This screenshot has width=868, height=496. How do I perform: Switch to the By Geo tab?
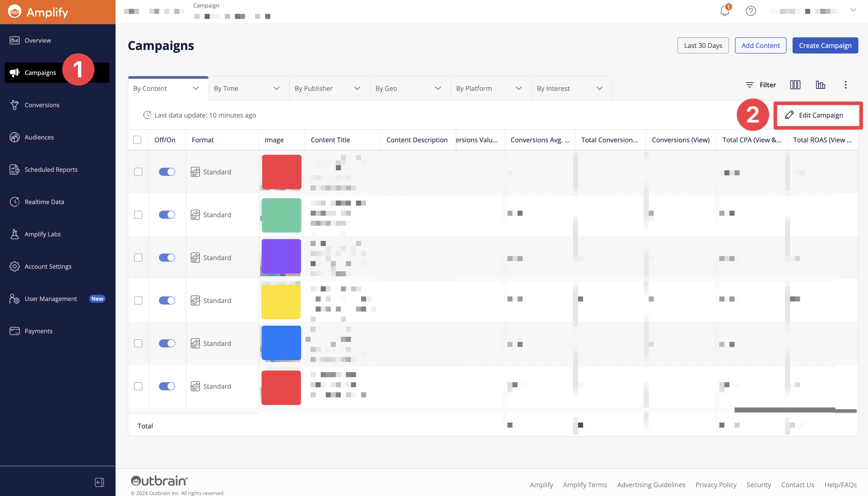click(x=386, y=89)
